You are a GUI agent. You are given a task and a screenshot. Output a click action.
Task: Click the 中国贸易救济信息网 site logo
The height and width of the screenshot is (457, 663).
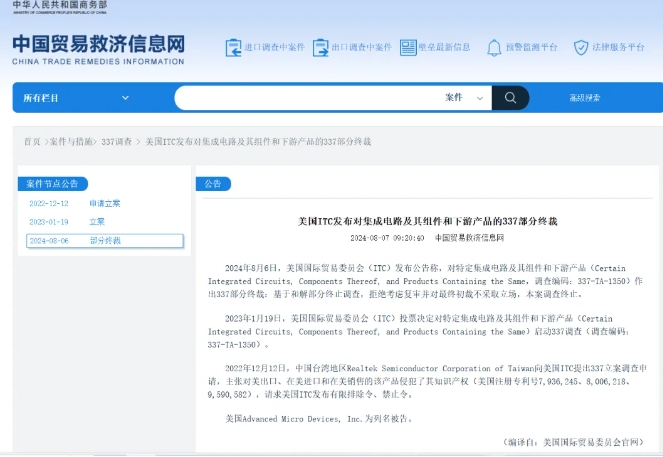tap(98, 49)
